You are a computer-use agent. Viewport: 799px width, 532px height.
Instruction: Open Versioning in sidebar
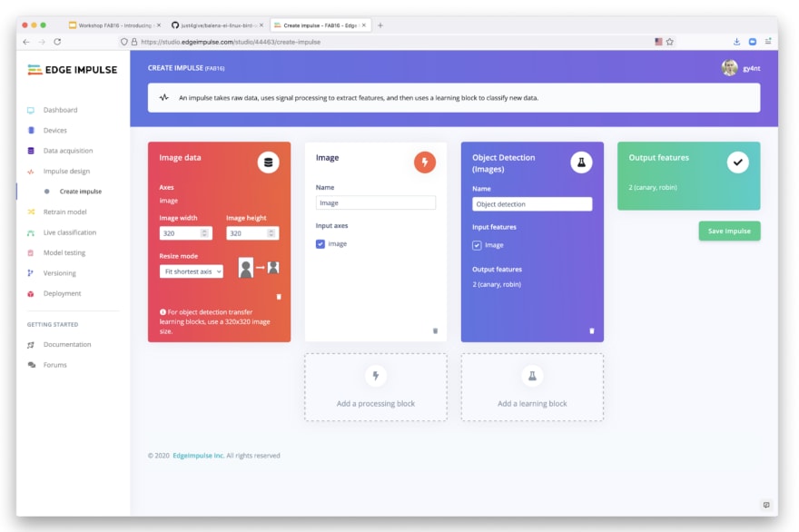59,273
